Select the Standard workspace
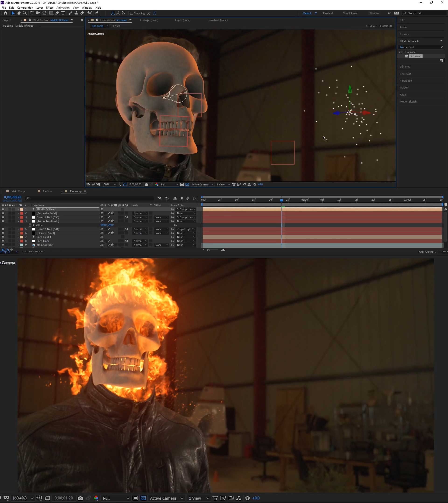The width and height of the screenshot is (448, 503). [327, 13]
